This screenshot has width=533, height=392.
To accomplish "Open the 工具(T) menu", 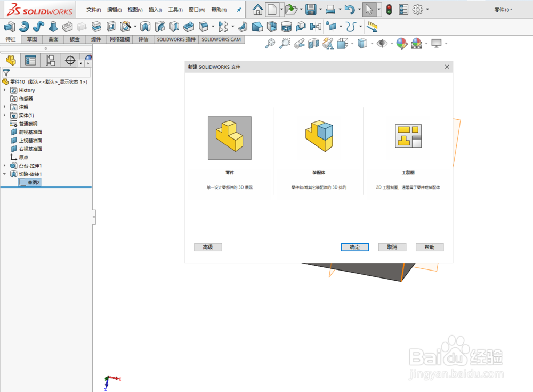I will point(175,10).
